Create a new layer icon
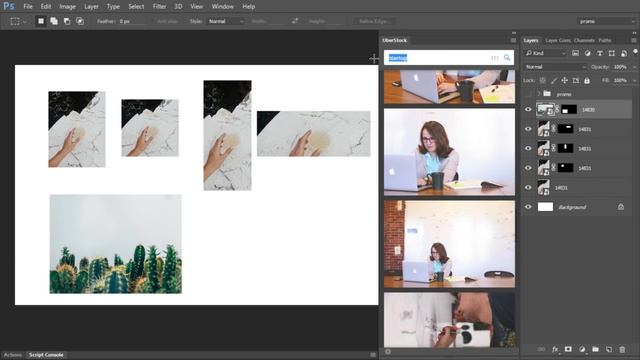Screen dimensions: 640x360 pyautogui.click(x=609, y=349)
